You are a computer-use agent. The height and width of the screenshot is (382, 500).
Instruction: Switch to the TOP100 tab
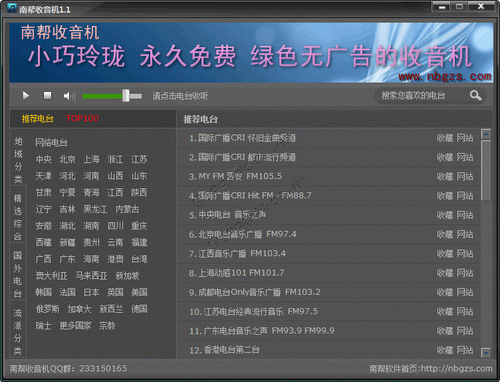click(x=82, y=118)
